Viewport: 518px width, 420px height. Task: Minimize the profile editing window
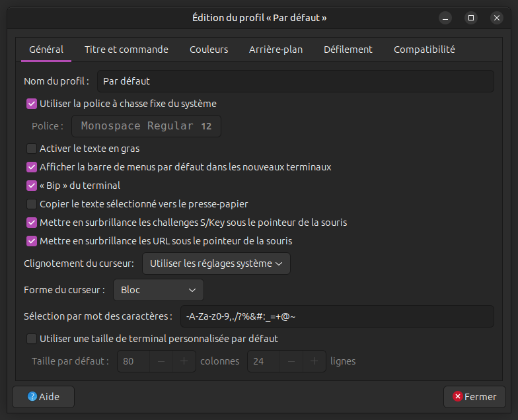pos(445,18)
